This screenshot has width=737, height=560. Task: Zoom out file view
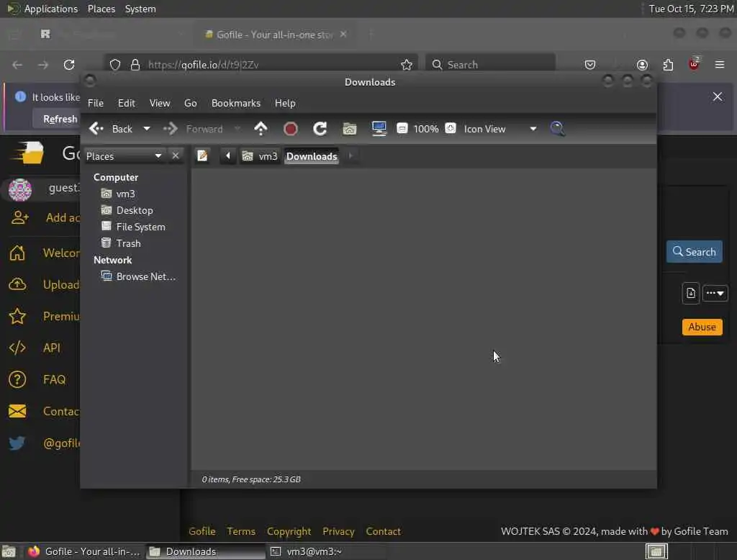(402, 128)
